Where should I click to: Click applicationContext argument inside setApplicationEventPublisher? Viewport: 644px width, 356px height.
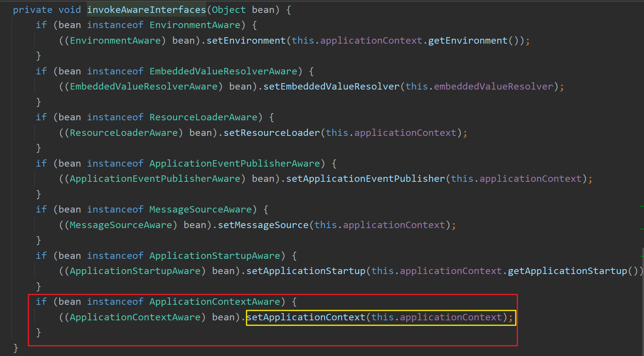click(531, 179)
